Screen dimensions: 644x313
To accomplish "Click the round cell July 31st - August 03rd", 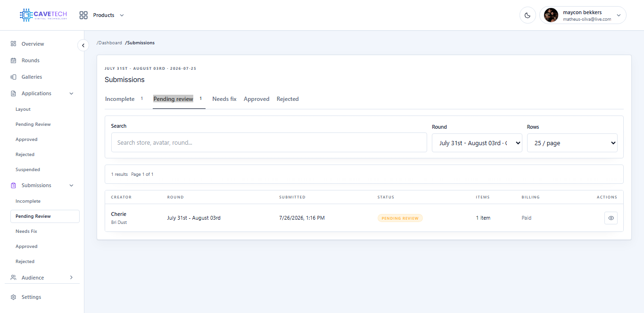I will (x=194, y=218).
